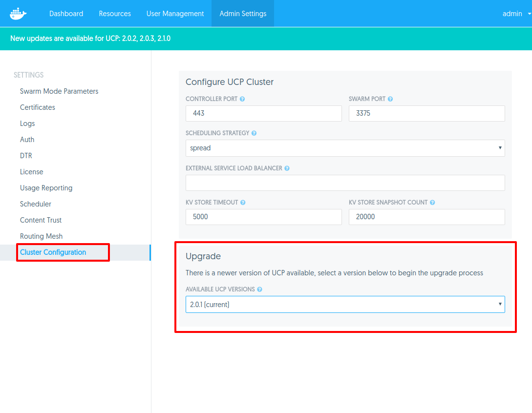Select Certificates in the settings sidebar
532x413 pixels.
38,107
